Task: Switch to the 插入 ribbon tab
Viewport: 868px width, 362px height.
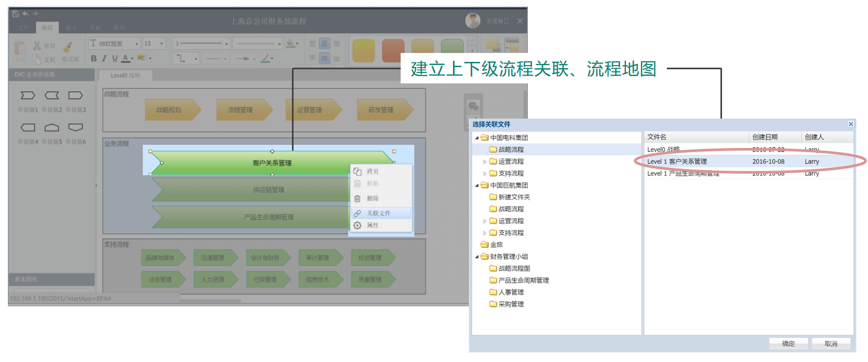Action: 71,27
